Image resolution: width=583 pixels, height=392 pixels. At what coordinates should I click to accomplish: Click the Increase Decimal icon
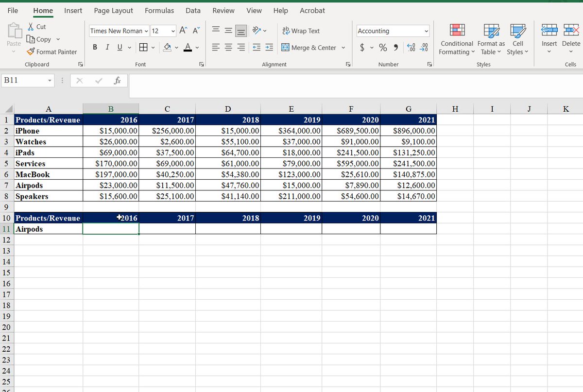click(x=412, y=48)
